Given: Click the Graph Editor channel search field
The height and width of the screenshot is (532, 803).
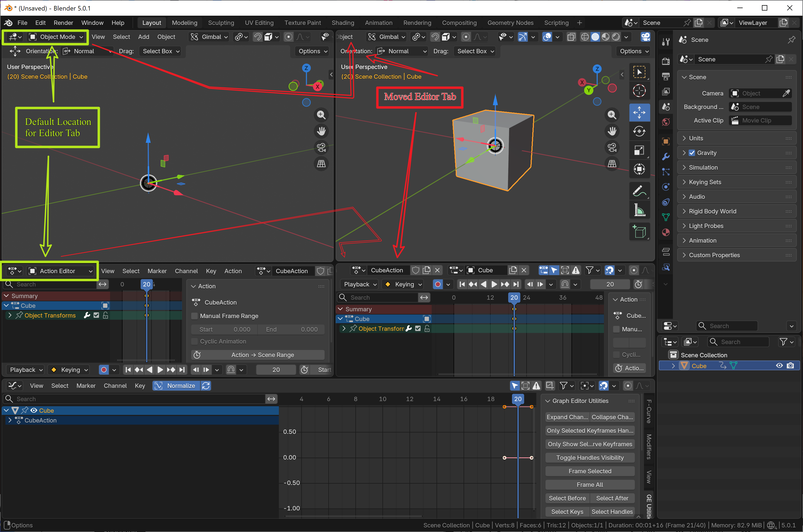Looking at the screenshot, I should point(134,399).
